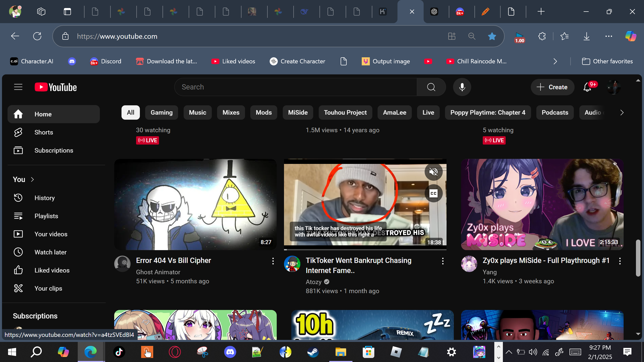
Task: Open options menu for Error 404 video
Action: [273, 261]
